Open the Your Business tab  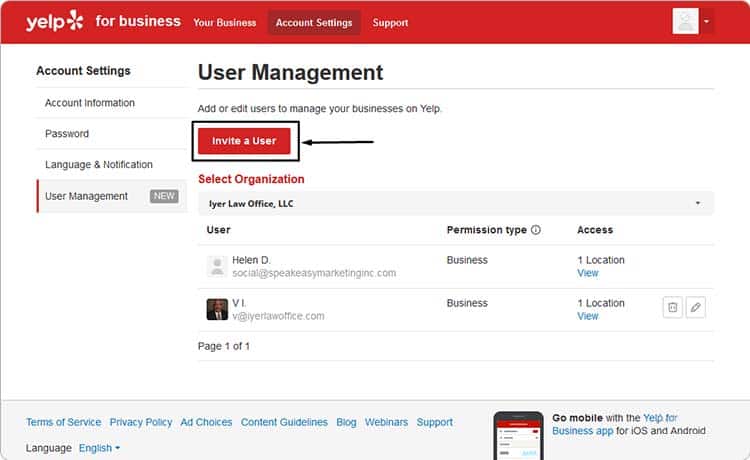click(225, 22)
